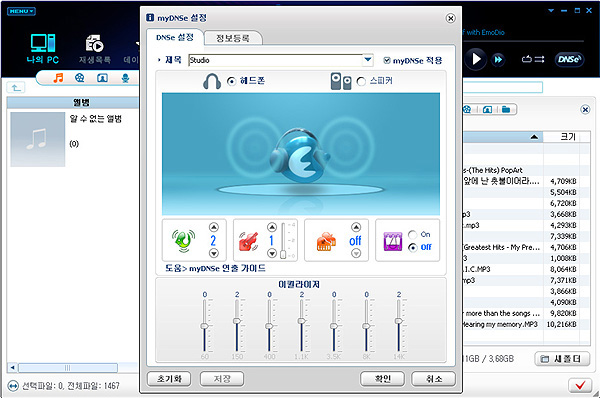
Task: Show the microphone recordings category icon
Action: click(x=125, y=78)
